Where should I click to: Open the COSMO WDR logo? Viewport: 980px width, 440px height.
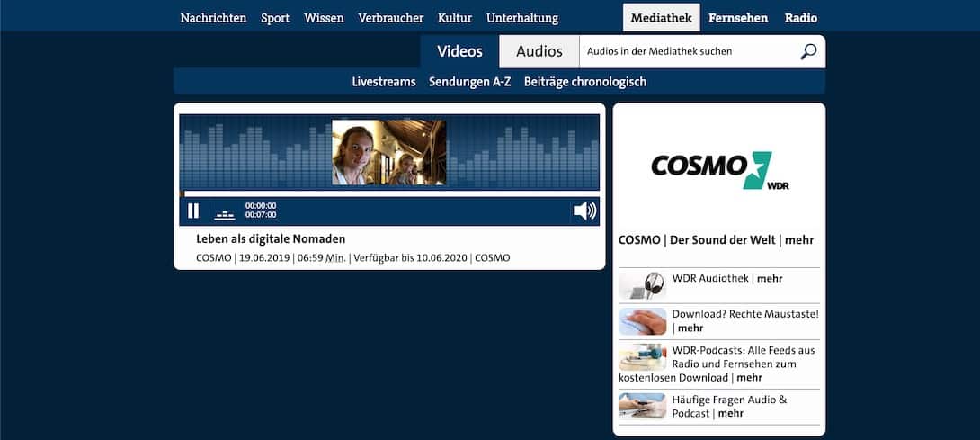(718, 170)
